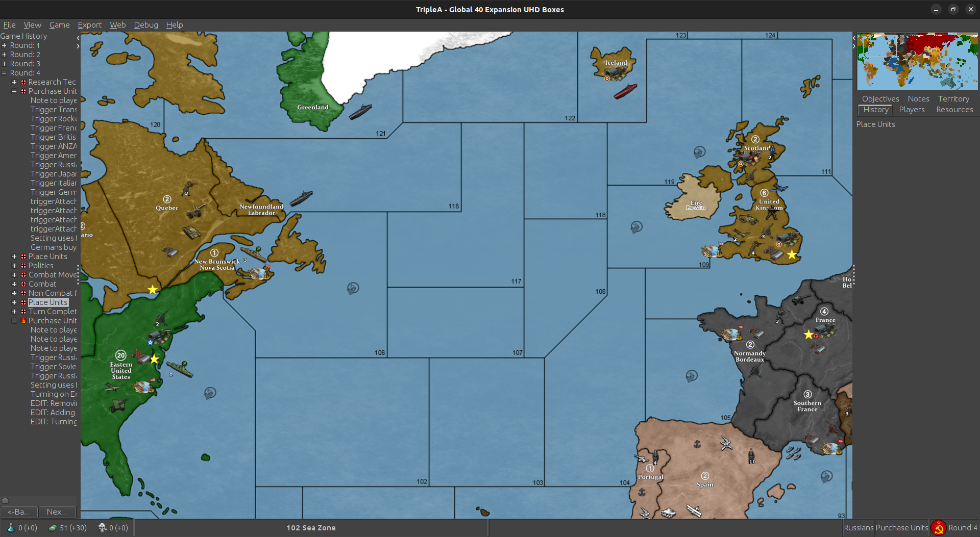Screen dimensions: 980x537
Task: Expand Round: 2 in Game History
Action: [4, 55]
